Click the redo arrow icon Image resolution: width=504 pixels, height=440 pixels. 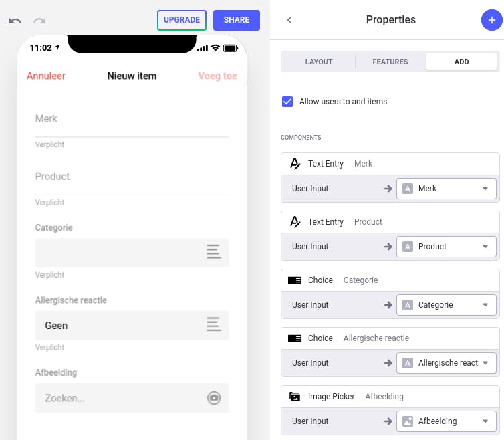pyautogui.click(x=39, y=21)
